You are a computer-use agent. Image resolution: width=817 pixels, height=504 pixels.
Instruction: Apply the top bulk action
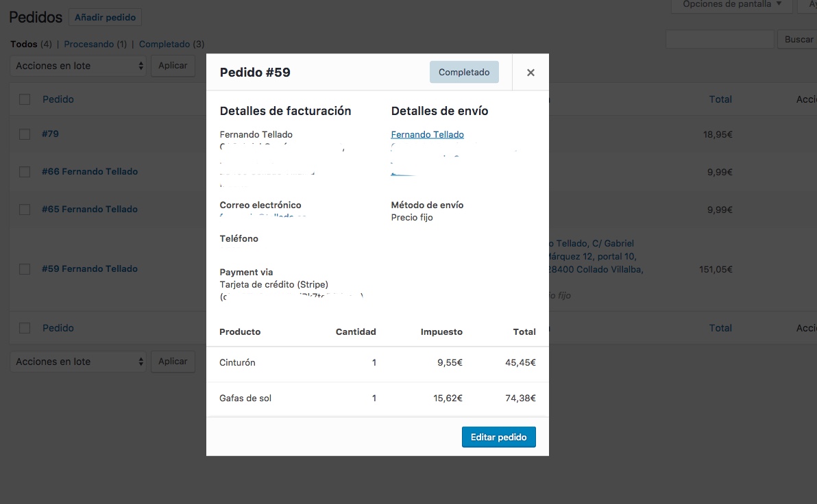pyautogui.click(x=173, y=66)
